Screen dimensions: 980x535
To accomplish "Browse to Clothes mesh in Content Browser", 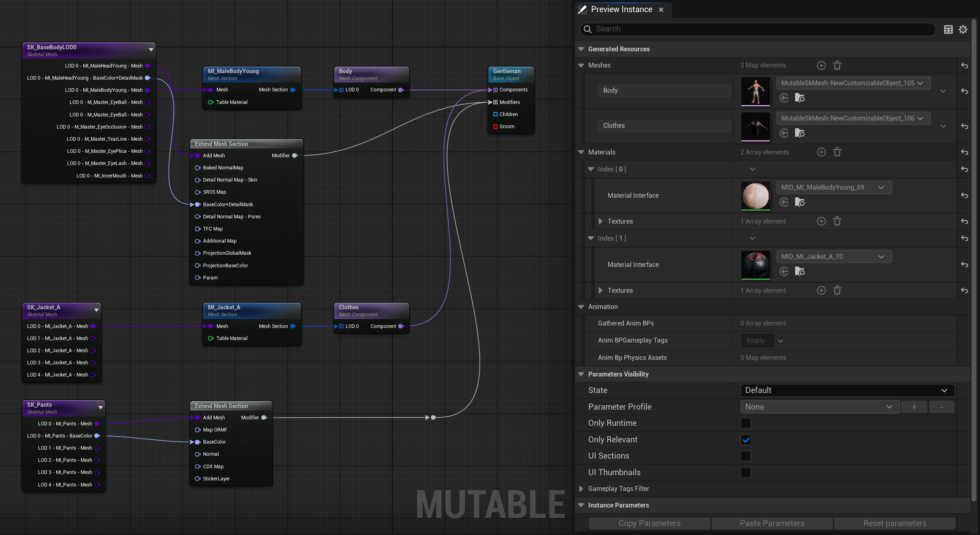I will point(800,133).
